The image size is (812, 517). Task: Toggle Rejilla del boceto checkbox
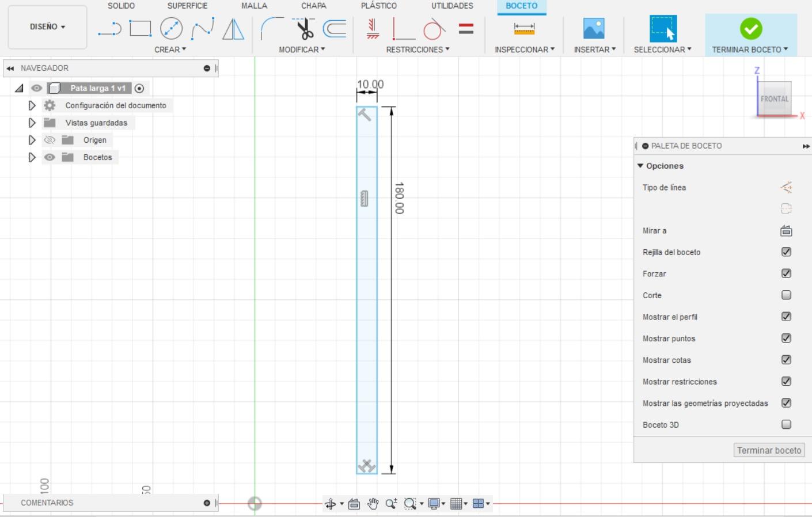point(786,252)
